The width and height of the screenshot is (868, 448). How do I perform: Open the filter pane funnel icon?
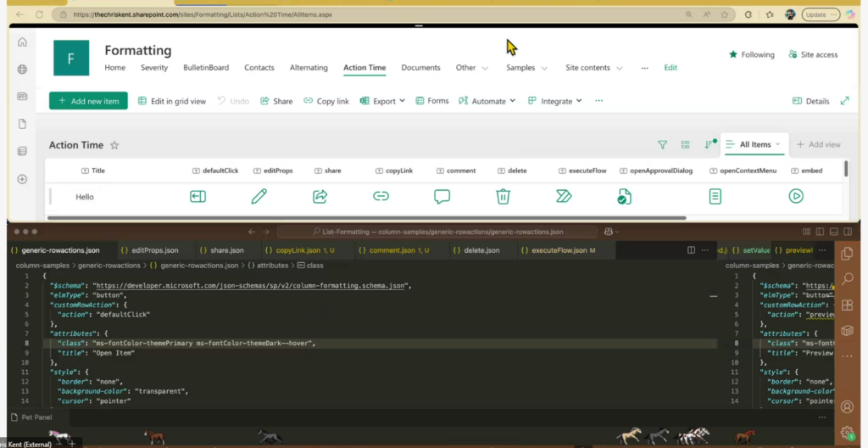(x=662, y=145)
